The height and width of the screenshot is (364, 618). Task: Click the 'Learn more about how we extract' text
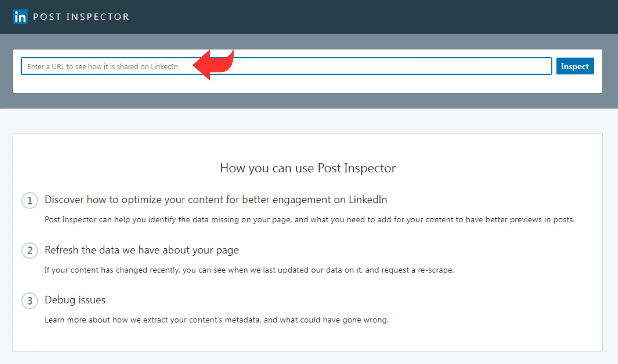(216, 320)
